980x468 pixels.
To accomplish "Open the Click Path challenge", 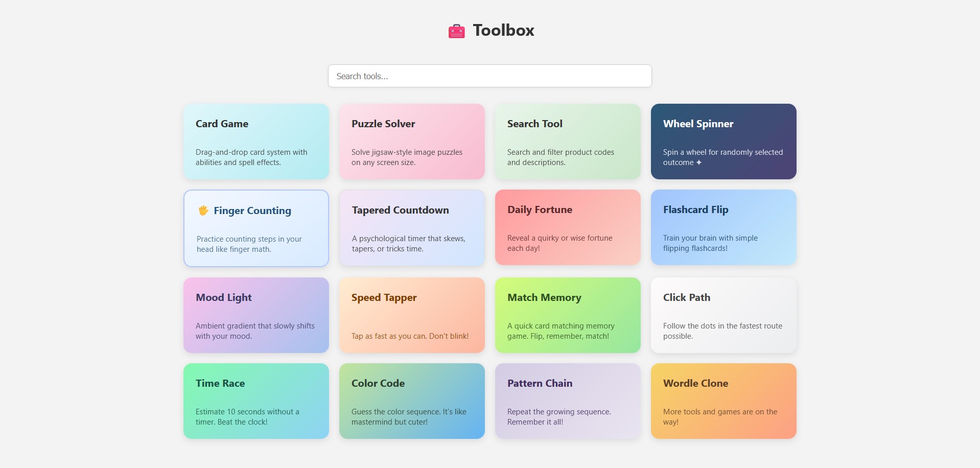I will coord(724,315).
